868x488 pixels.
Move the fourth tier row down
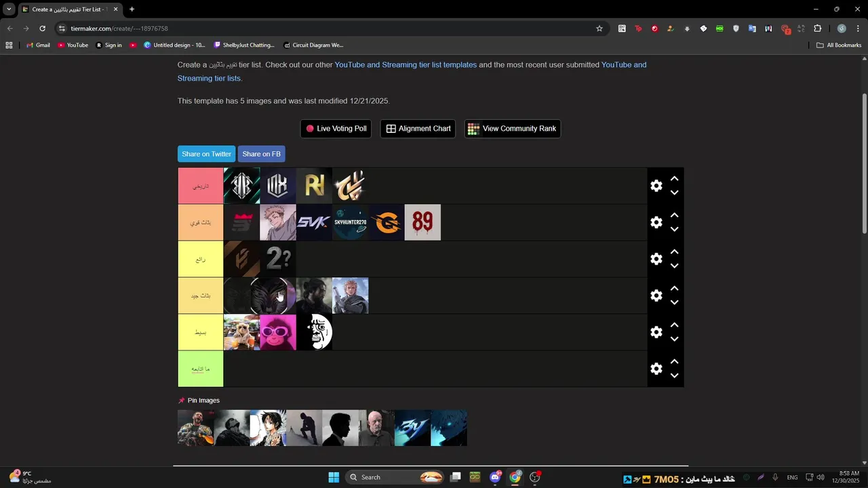pyautogui.click(x=674, y=302)
